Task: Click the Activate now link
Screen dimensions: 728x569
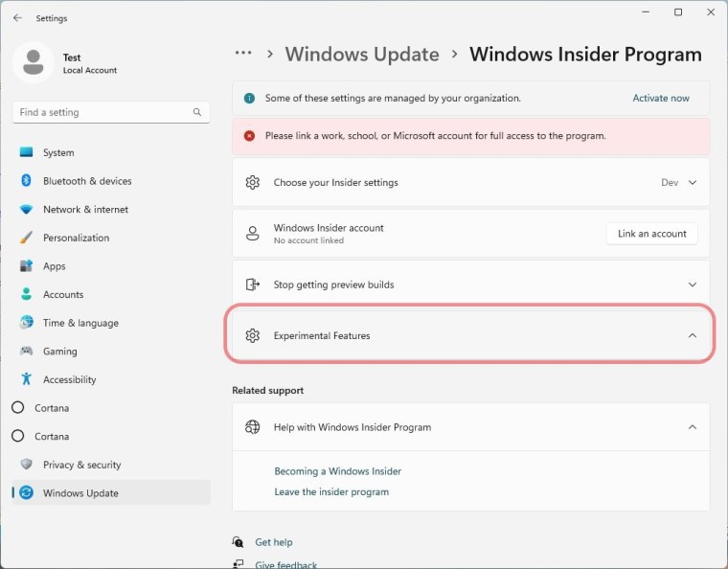Action: 661,98
